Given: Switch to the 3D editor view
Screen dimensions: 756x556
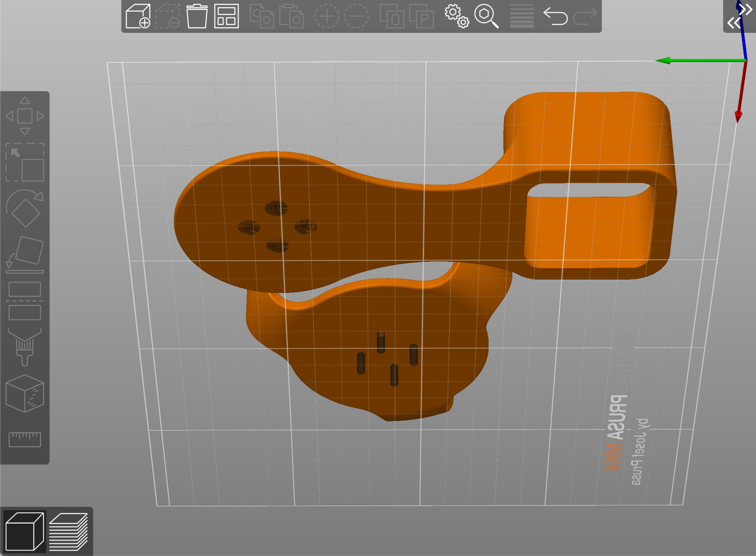Looking at the screenshot, I should pos(24,531).
